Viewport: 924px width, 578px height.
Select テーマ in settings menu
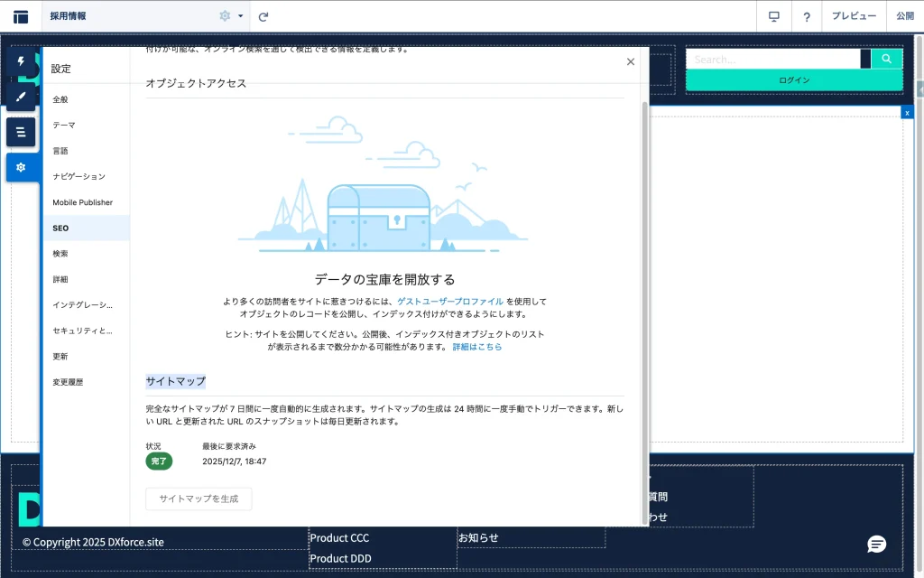point(64,126)
